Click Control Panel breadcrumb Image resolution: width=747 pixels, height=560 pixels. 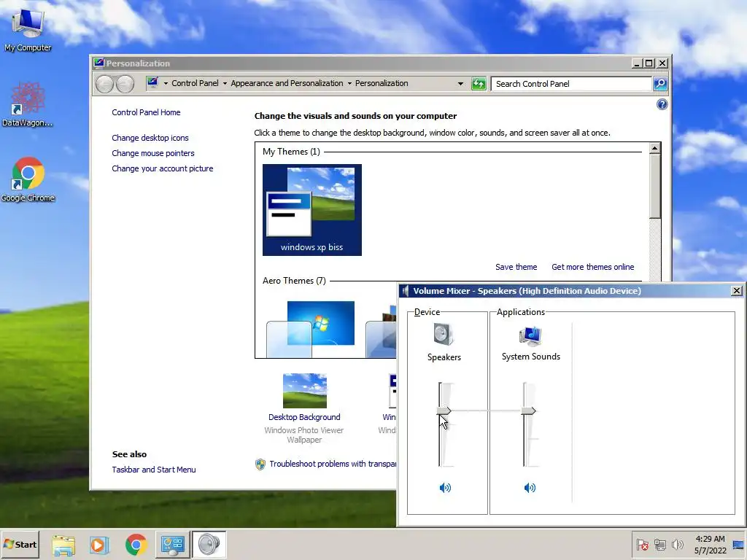tap(195, 83)
